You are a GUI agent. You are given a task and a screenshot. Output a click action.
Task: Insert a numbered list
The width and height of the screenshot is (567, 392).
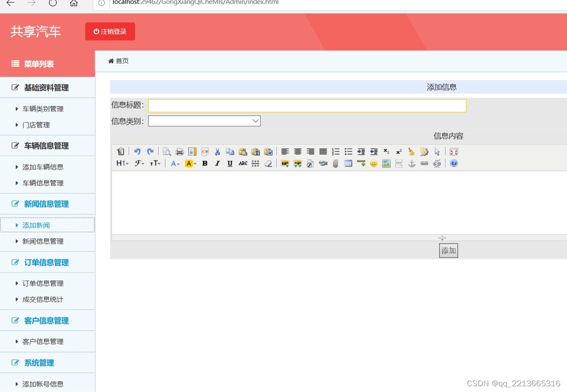[336, 152]
